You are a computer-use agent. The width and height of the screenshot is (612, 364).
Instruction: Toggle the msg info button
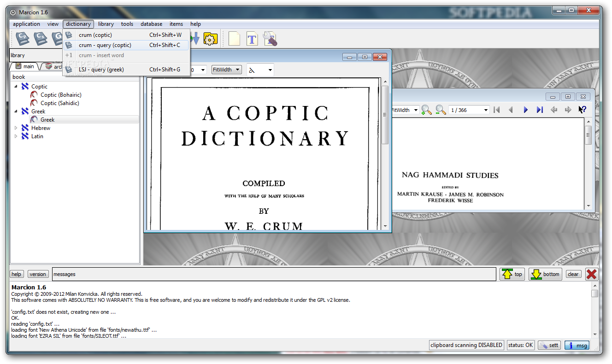(577, 345)
